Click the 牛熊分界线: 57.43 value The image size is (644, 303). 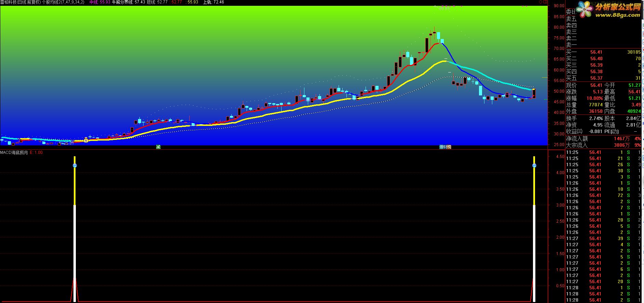coord(128,2)
